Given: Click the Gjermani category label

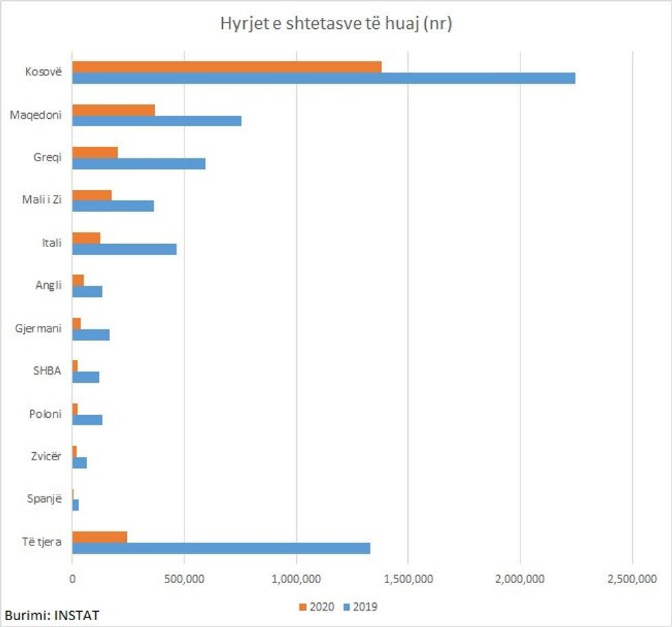Looking at the screenshot, I should pos(38,328).
